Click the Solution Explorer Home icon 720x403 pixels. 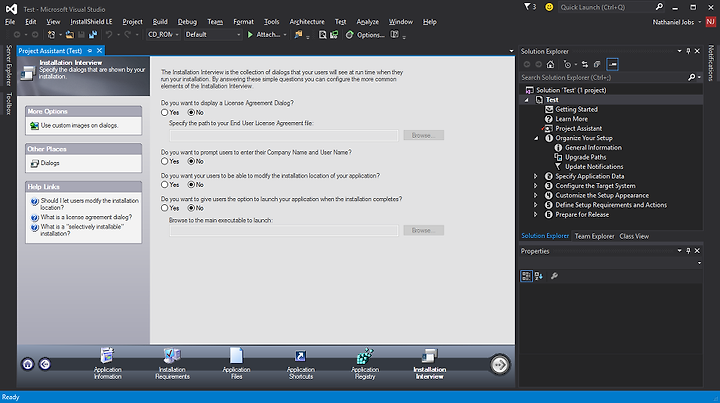[550, 64]
